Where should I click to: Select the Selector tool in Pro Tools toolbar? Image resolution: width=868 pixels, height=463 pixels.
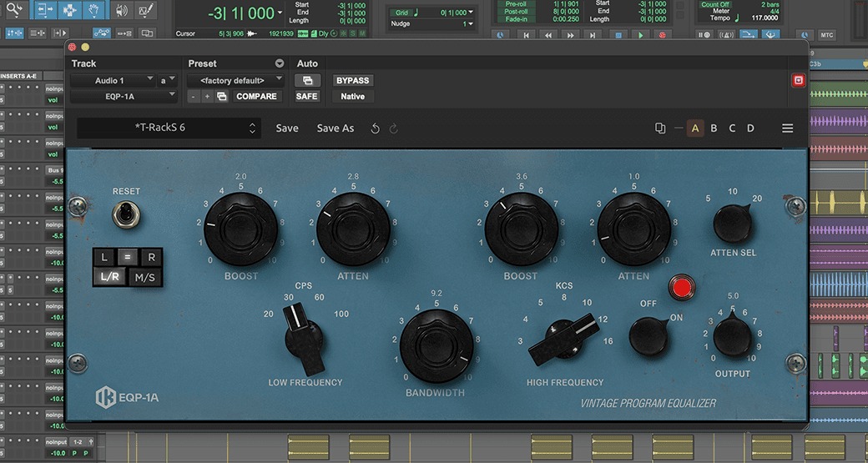70,9
